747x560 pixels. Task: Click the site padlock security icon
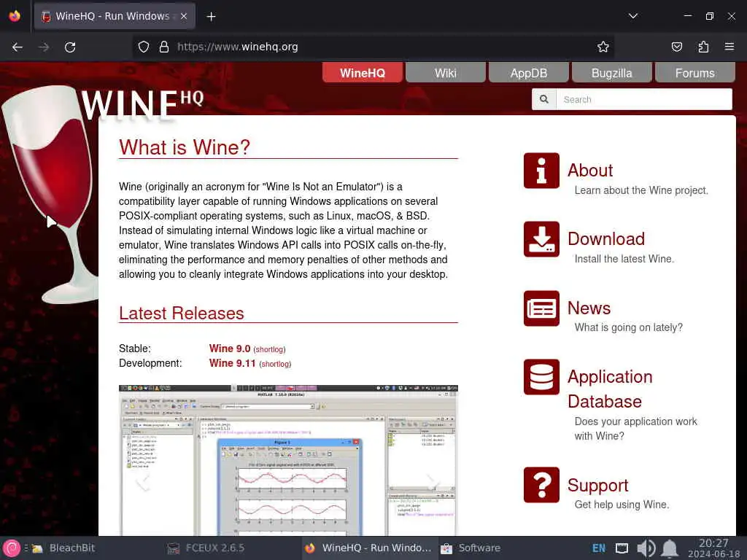tap(164, 47)
